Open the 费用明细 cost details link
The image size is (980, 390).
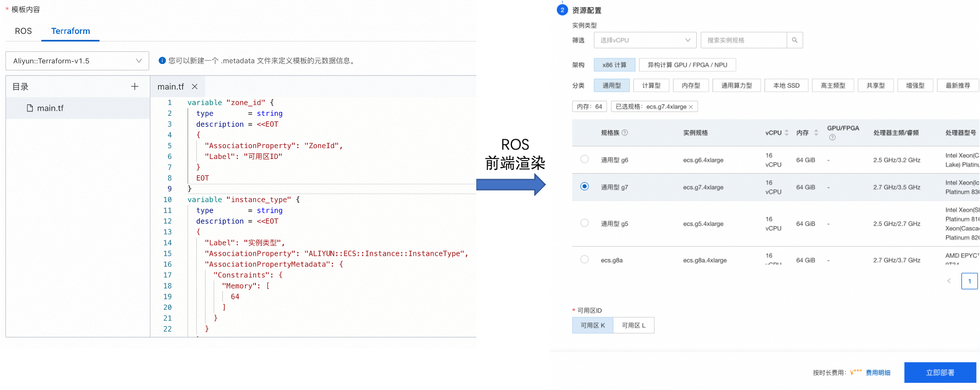point(878,373)
